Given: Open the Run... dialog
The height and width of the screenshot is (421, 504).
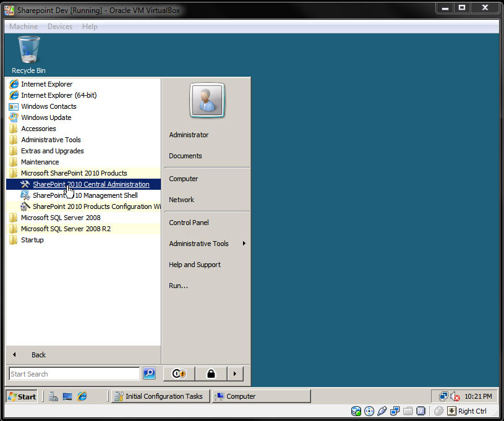Looking at the screenshot, I should click(x=178, y=286).
